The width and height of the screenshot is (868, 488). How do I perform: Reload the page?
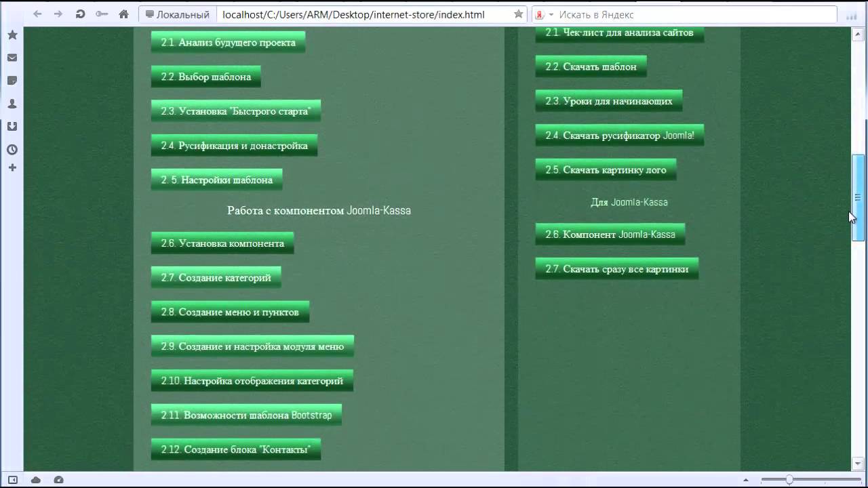tap(80, 14)
